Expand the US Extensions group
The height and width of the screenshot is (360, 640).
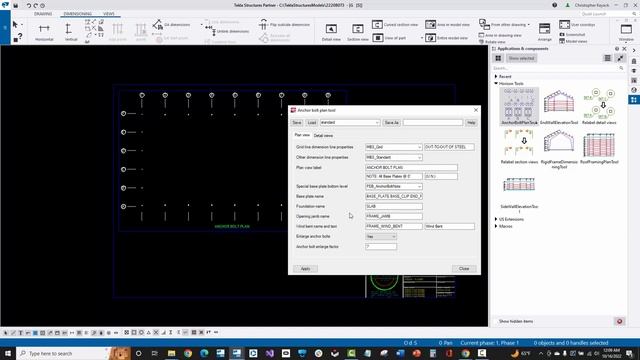pyautogui.click(x=496, y=219)
